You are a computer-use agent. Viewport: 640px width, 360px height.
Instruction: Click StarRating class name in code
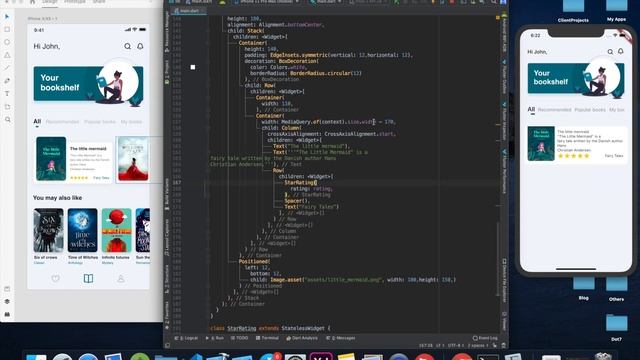(x=242, y=328)
